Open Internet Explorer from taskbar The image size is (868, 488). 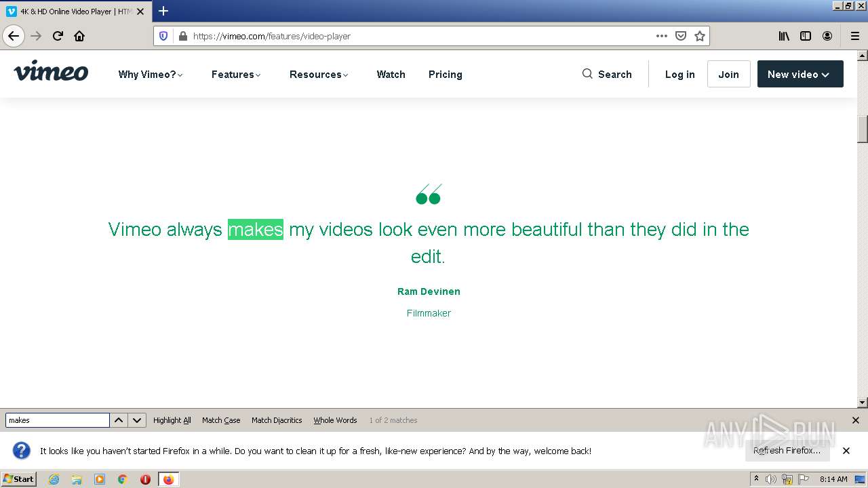pos(54,479)
